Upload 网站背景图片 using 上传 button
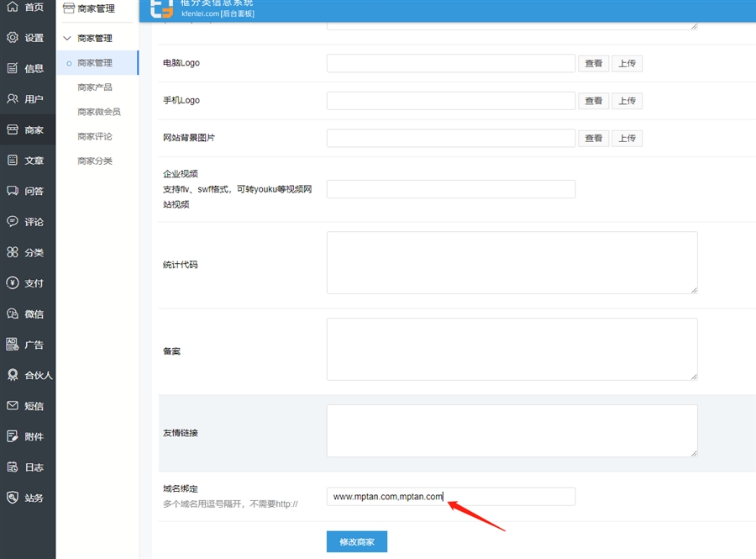Image resolution: width=756 pixels, height=559 pixels. pyautogui.click(x=627, y=138)
